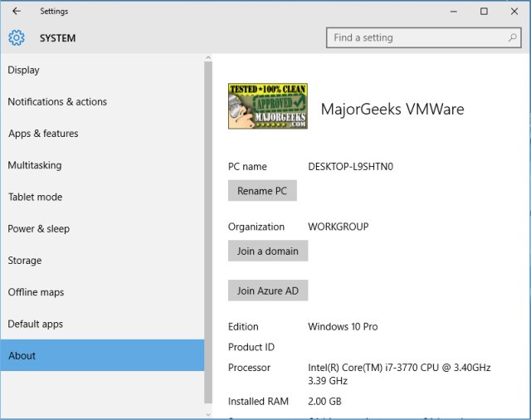Go to Multitasking settings

102,165
